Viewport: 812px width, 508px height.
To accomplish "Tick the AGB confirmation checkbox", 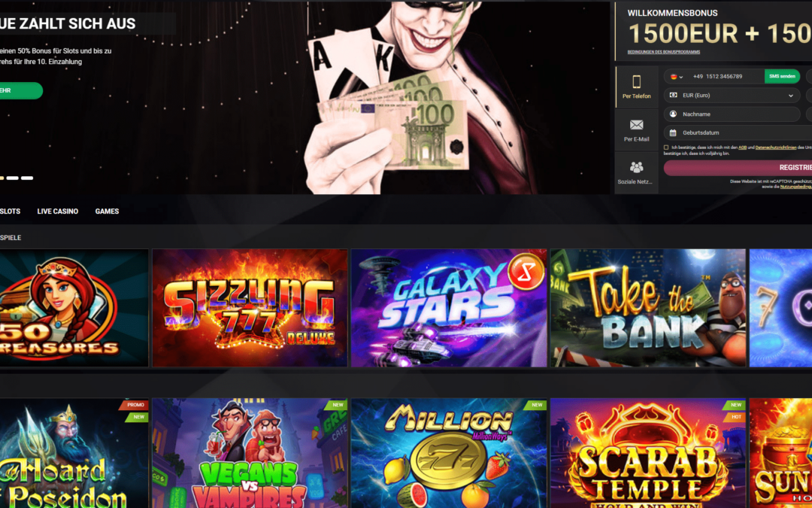I will coord(666,148).
